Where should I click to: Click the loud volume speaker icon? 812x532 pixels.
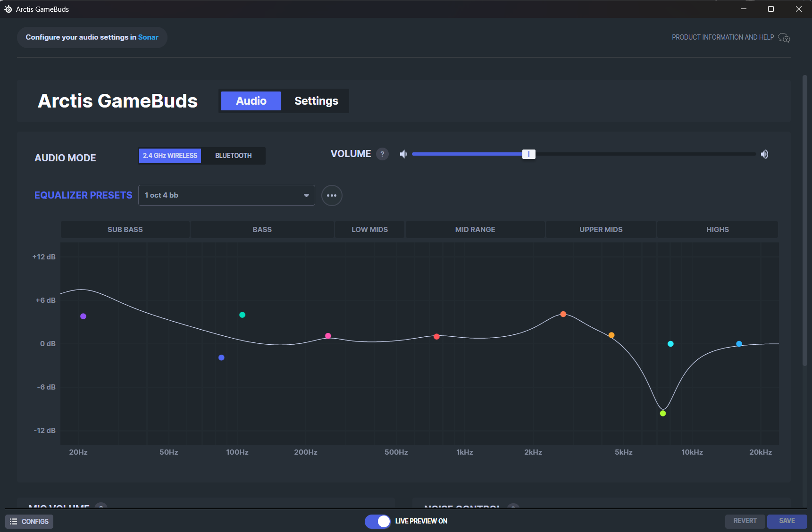(765, 154)
